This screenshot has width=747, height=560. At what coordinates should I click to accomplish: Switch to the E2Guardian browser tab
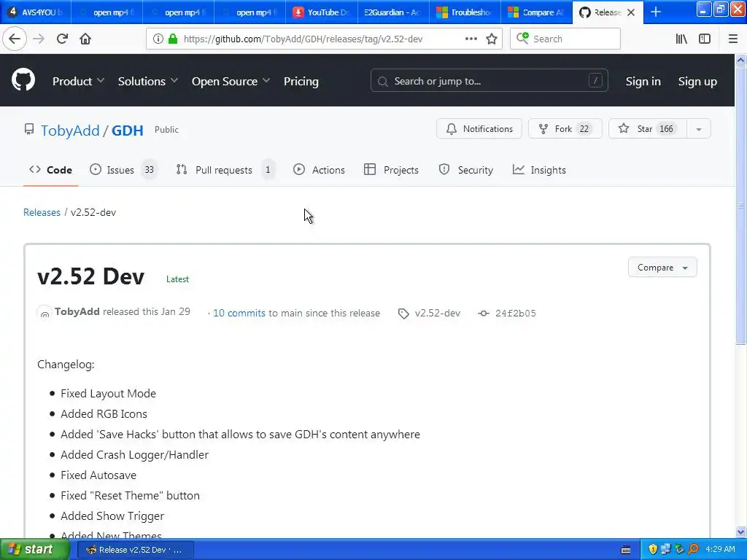393,12
